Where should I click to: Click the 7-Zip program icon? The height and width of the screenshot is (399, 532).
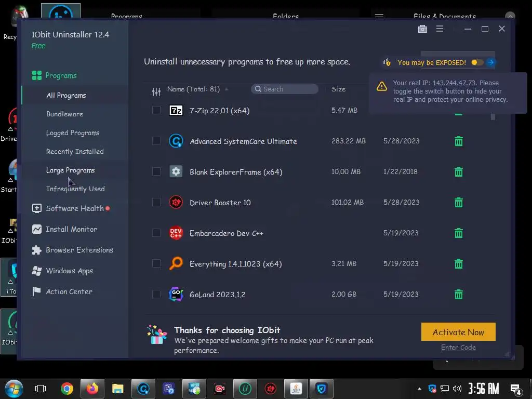click(176, 110)
